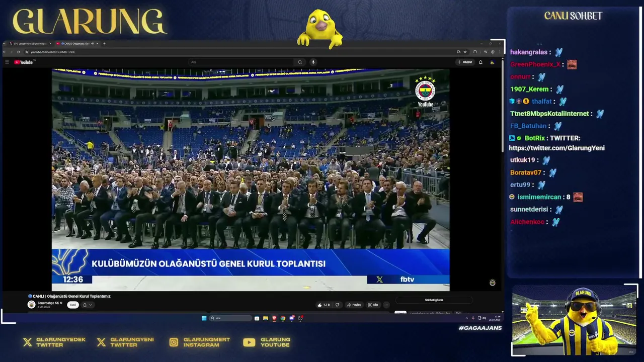Open the YouTube account avatar menu
This screenshot has height=362, width=644.
492,62
